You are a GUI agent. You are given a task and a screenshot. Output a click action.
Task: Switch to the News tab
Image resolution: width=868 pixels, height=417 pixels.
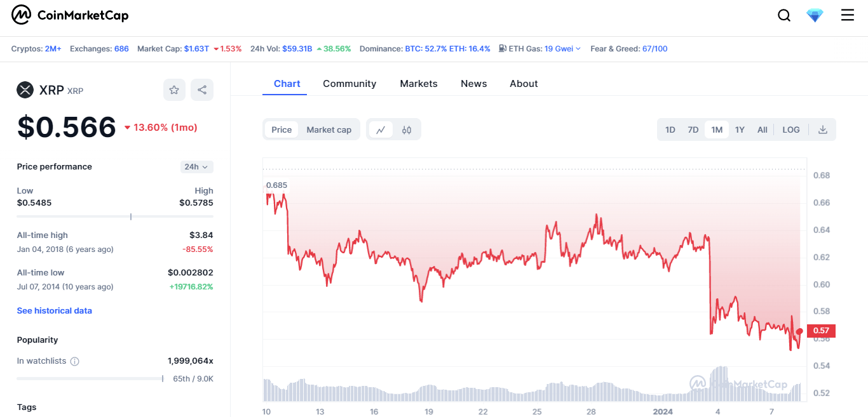(x=474, y=84)
